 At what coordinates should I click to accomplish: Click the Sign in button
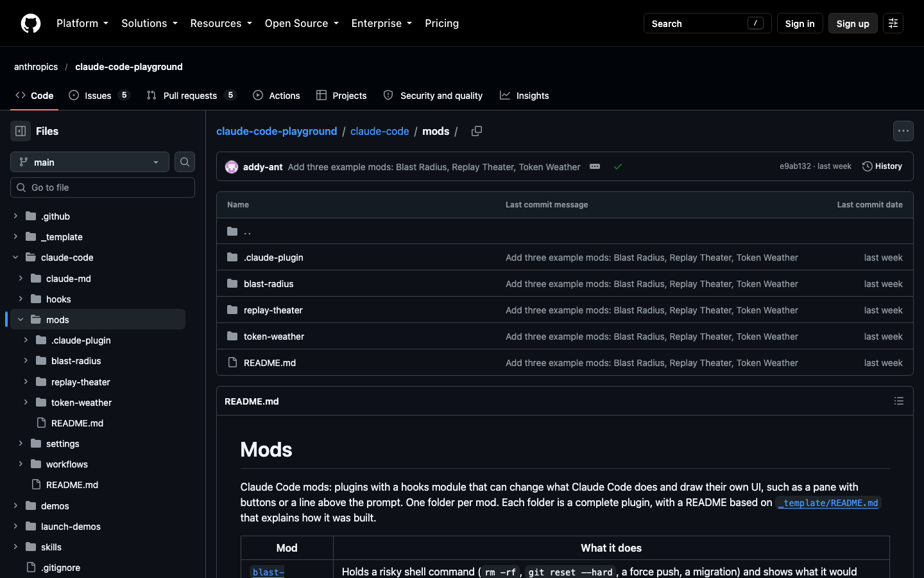800,23
